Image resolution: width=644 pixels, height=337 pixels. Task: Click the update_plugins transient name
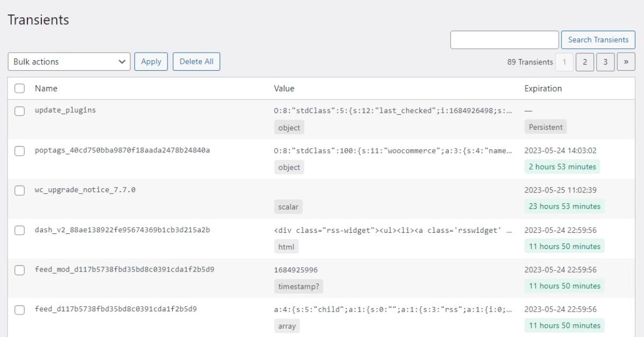pos(65,110)
